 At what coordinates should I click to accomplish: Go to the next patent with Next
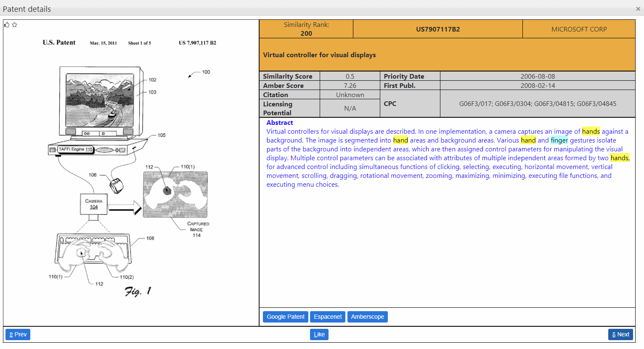[x=620, y=334]
